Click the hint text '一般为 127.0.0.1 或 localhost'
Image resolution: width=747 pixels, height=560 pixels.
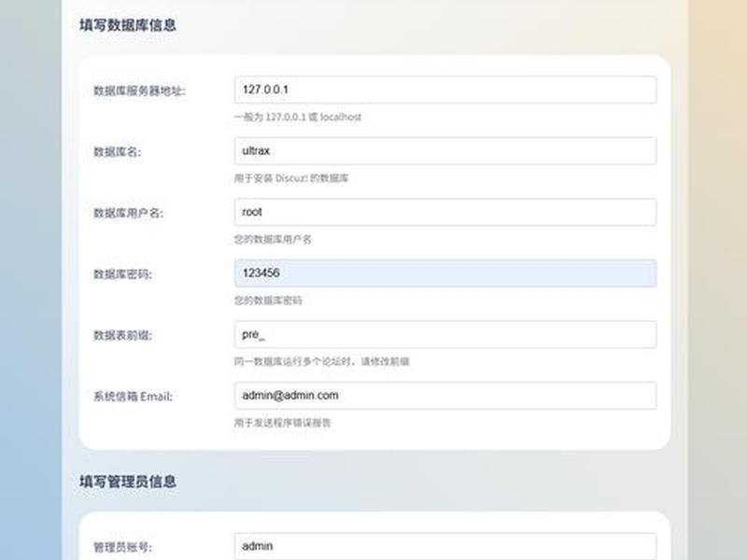coord(298,118)
